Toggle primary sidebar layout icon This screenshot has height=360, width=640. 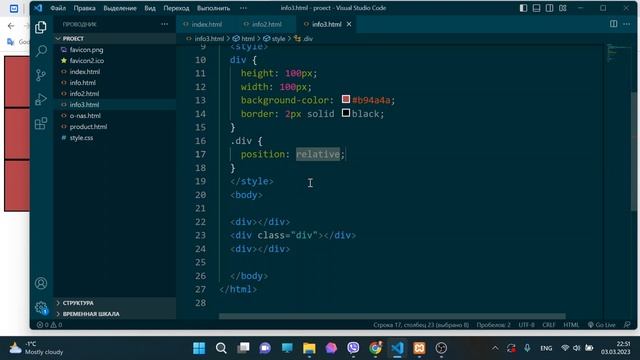[523, 8]
